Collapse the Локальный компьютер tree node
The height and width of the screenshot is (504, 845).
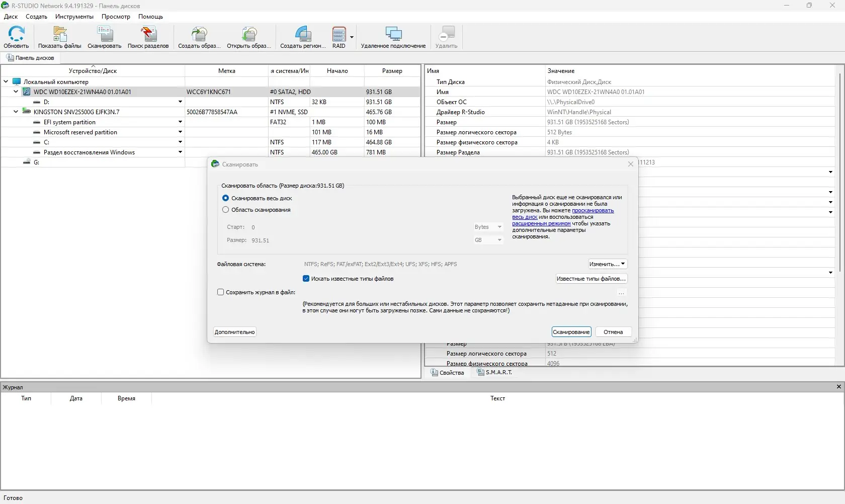coord(6,81)
